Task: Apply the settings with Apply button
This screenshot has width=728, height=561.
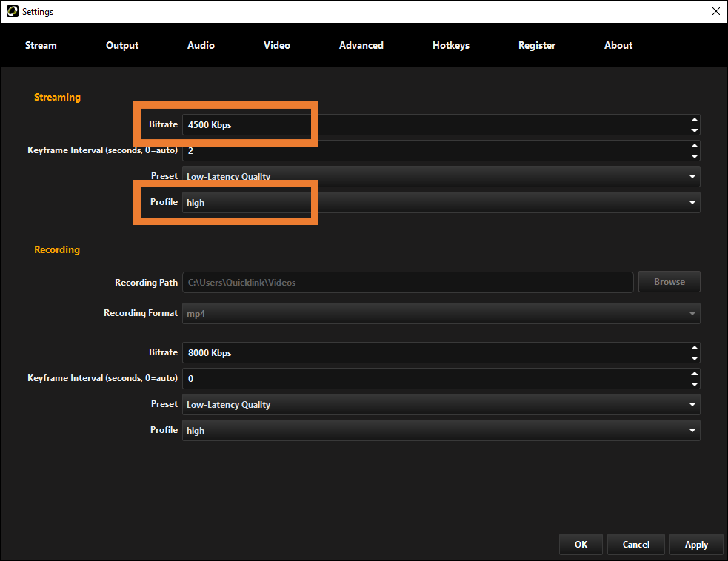Action: pyautogui.click(x=696, y=544)
